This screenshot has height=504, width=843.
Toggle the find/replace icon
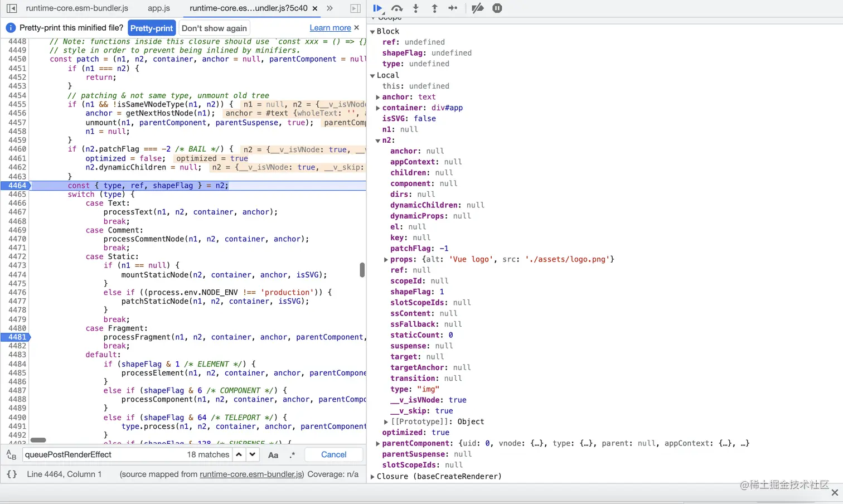(x=11, y=455)
